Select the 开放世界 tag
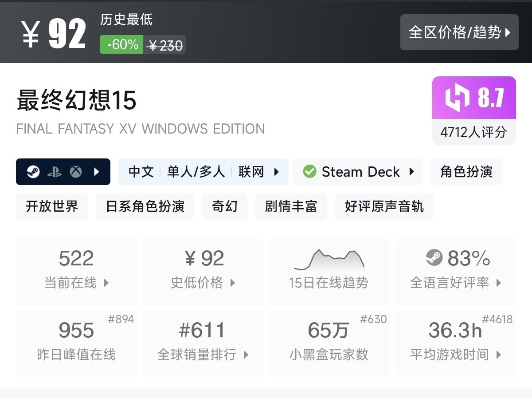532x399 pixels. tap(52, 206)
